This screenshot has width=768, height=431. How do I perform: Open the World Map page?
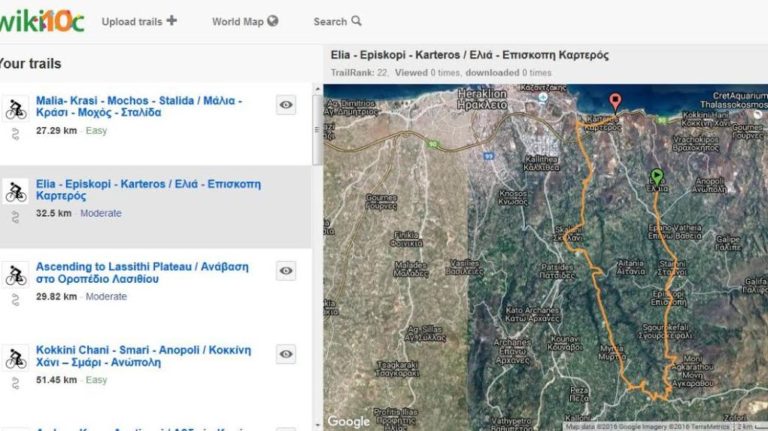(x=245, y=22)
